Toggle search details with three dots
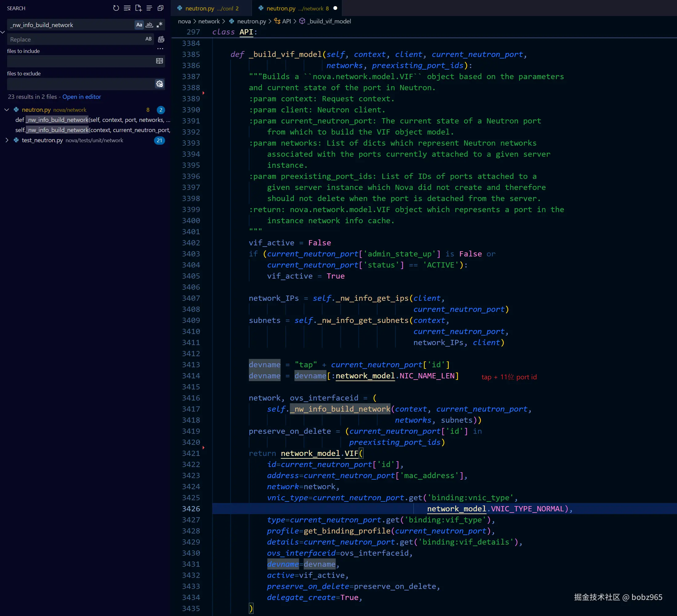 pos(160,49)
